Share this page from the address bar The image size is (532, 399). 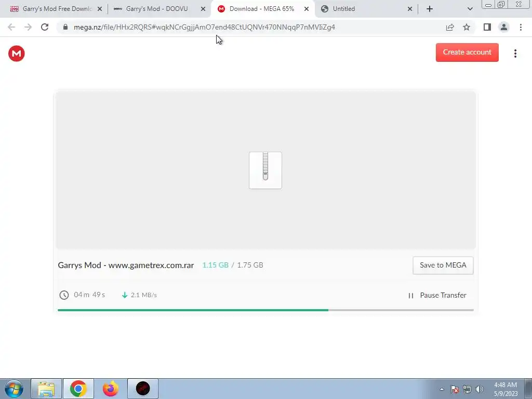pos(450,27)
